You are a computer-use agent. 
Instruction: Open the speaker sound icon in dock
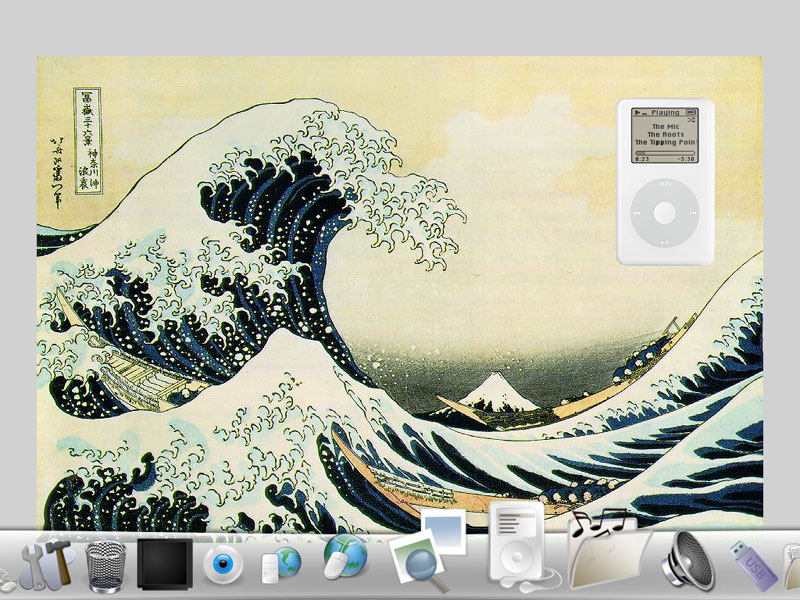688,561
